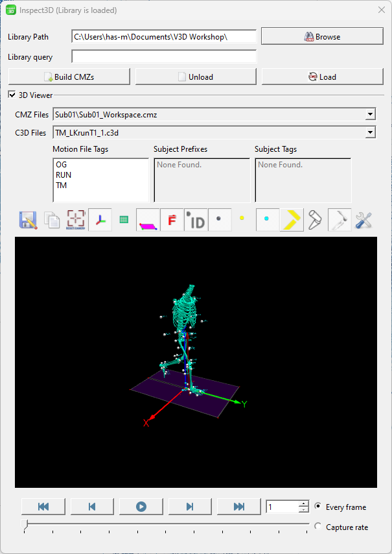The height and width of the screenshot is (554, 392).
Task: Click the Browse button
Action: pos(322,36)
